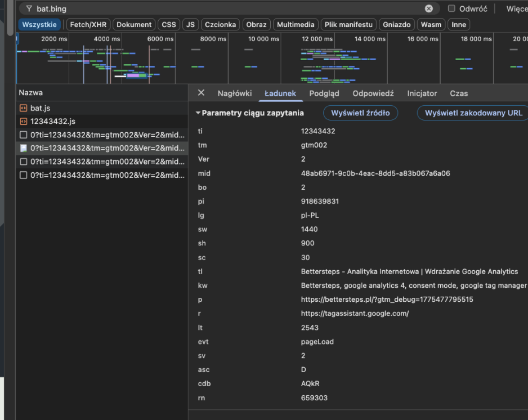Image resolution: width=528 pixels, height=420 pixels.
Task: Toggle the CSS filter chip
Action: [168, 24]
